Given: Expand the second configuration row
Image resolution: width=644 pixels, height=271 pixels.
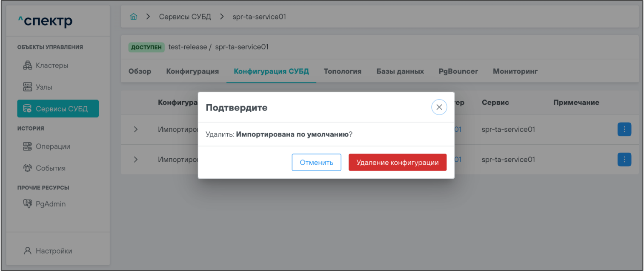Looking at the screenshot, I should [x=136, y=160].
